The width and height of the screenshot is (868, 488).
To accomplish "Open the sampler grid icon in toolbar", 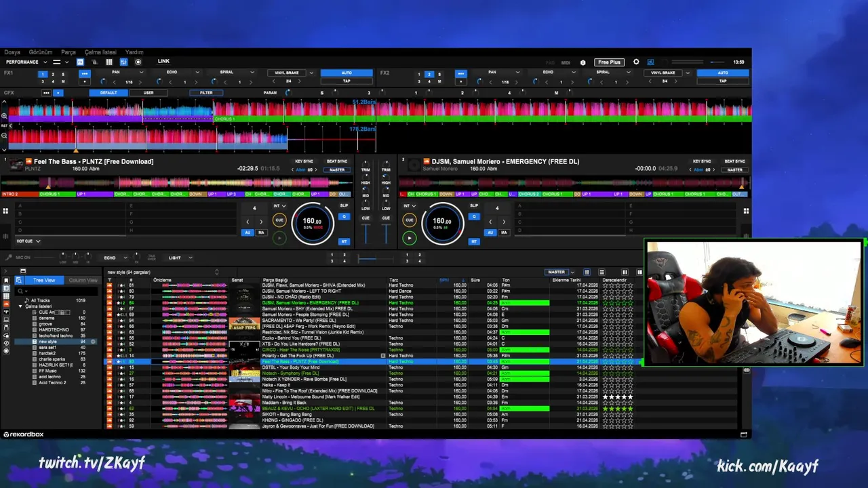I will tap(109, 62).
